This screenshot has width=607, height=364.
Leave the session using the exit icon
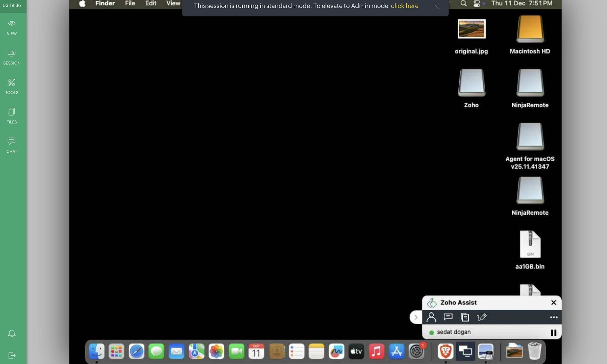click(x=12, y=355)
